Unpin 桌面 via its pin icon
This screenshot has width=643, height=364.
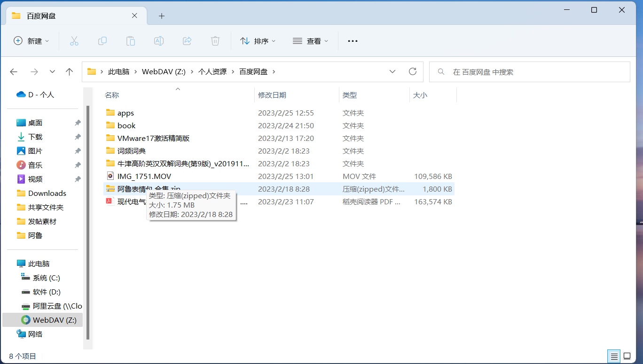[78, 123]
